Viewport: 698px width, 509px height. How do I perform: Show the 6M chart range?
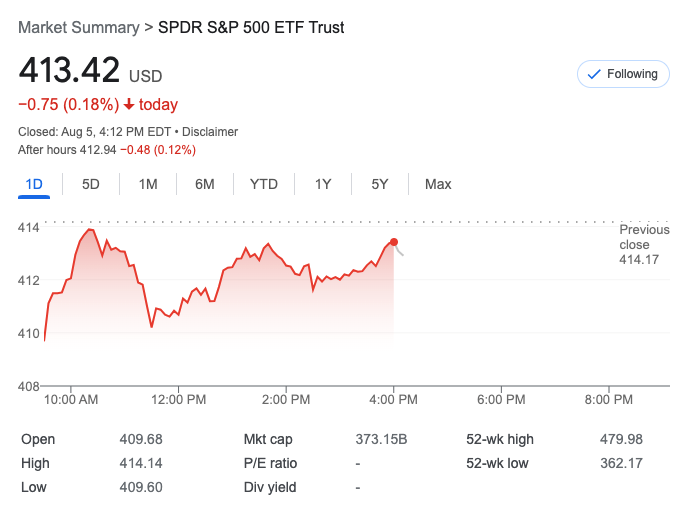tap(205, 184)
